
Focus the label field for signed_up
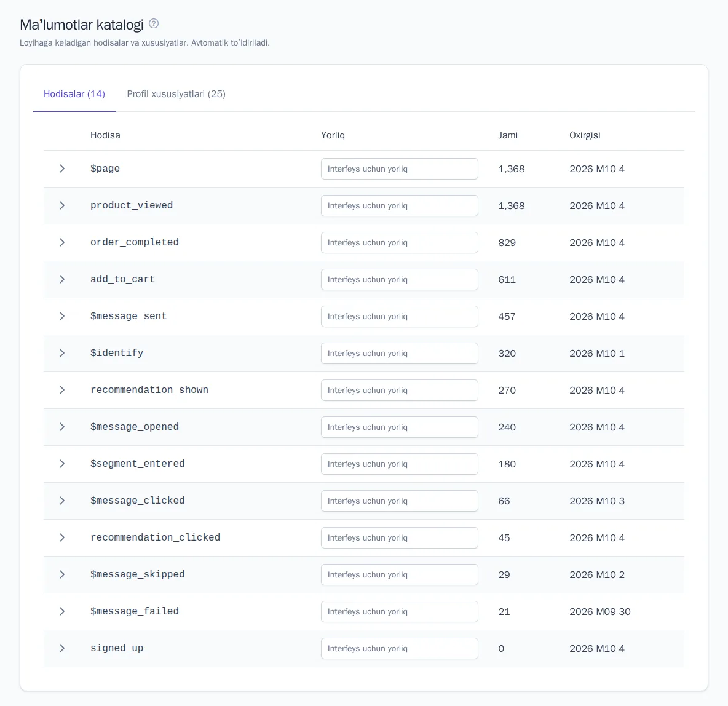(399, 648)
